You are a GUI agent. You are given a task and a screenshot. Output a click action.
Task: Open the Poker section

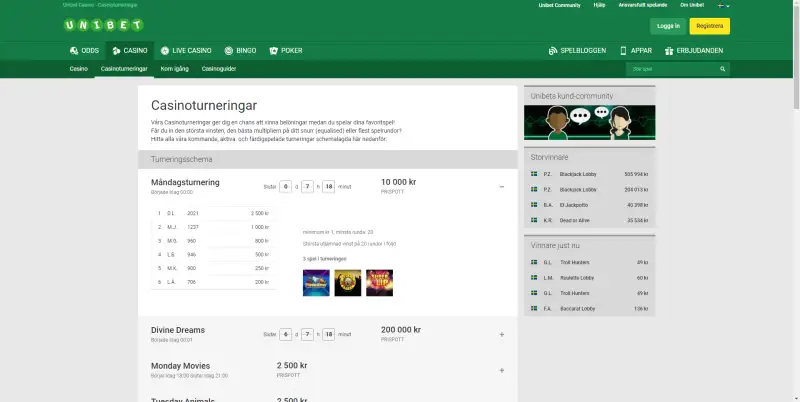pyautogui.click(x=286, y=51)
